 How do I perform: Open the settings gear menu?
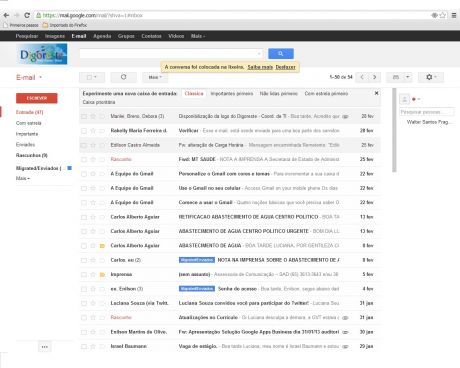click(x=431, y=77)
